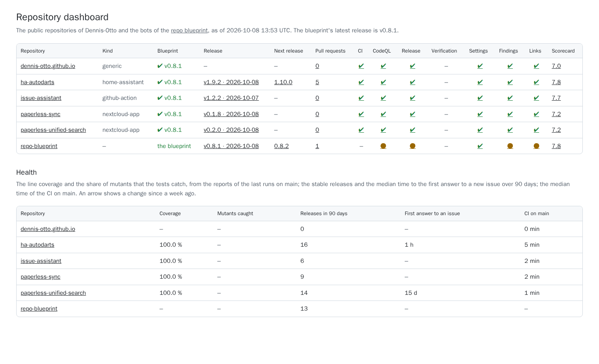The height and width of the screenshot is (364, 599).
Task: Click the Links checkmark for dennis-otto.github.io
Action: pyautogui.click(x=536, y=66)
